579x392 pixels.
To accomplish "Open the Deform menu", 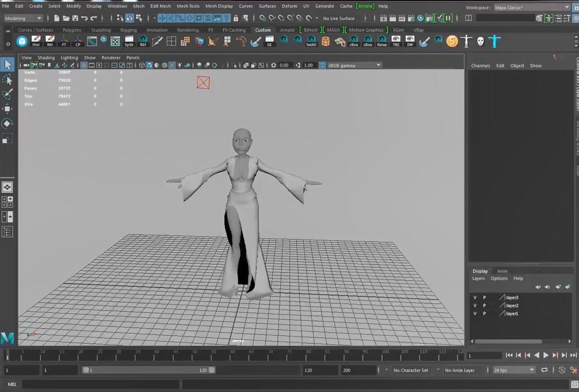I will point(289,6).
